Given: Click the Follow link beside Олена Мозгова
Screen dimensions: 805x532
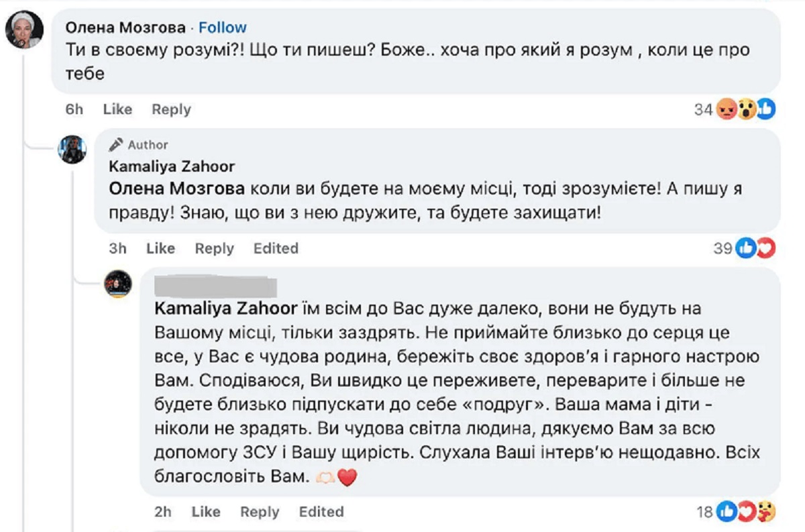Looking at the screenshot, I should tap(223, 28).
